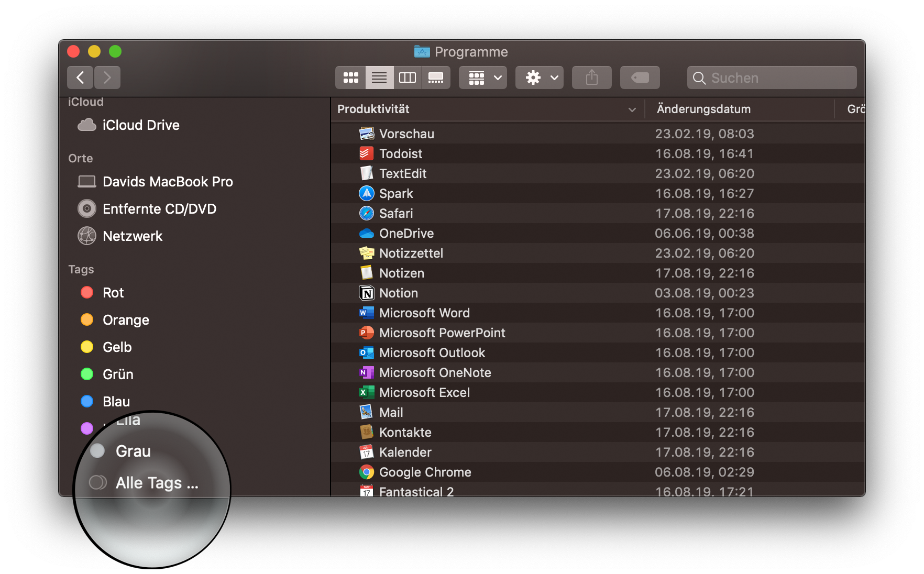Select the Microsoft Word name text
Viewport: 924px width, 574px height.
424,313
